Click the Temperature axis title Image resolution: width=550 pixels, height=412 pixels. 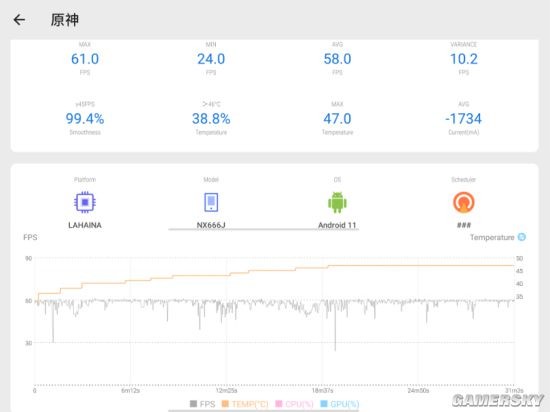(x=492, y=237)
